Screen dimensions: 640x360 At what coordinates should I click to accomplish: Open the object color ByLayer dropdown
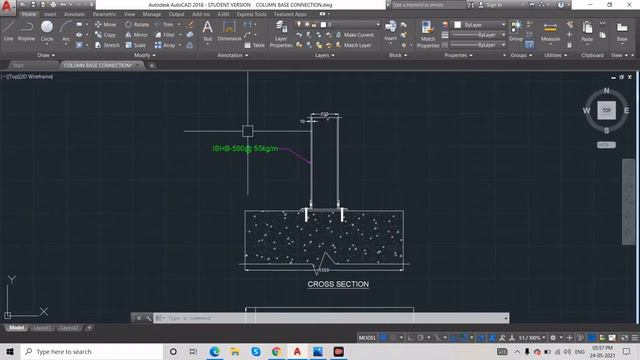[x=480, y=25]
